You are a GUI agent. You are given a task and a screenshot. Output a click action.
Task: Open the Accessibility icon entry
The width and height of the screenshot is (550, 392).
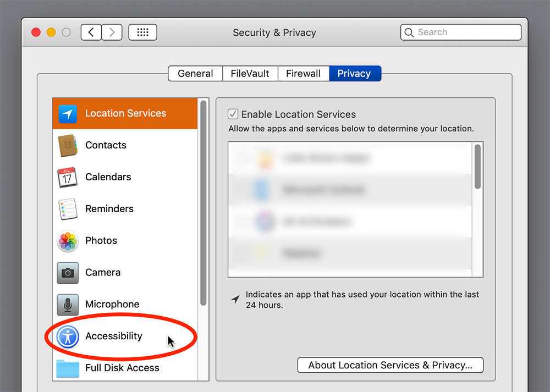(68, 336)
